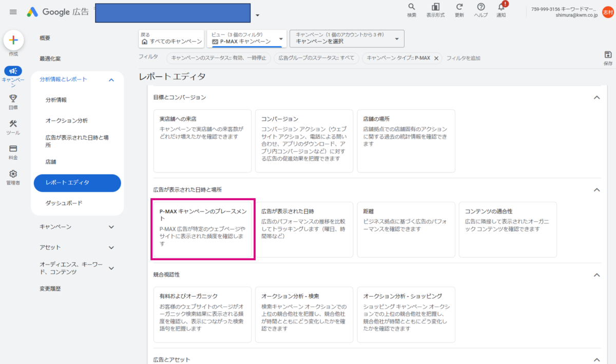616x364 pixels.
Task: Open the 検索 search tool
Action: 412,10
